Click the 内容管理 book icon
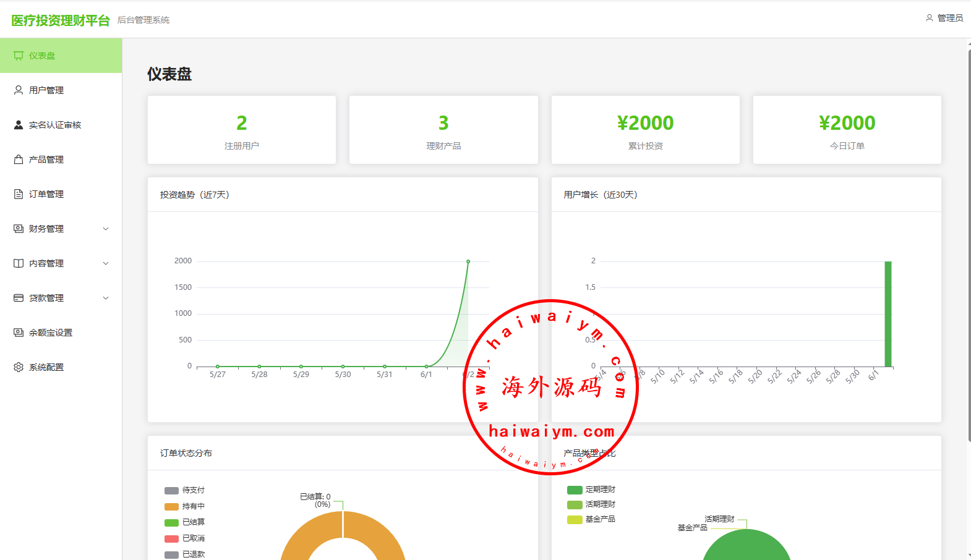This screenshot has height=560, width=971. coord(19,263)
